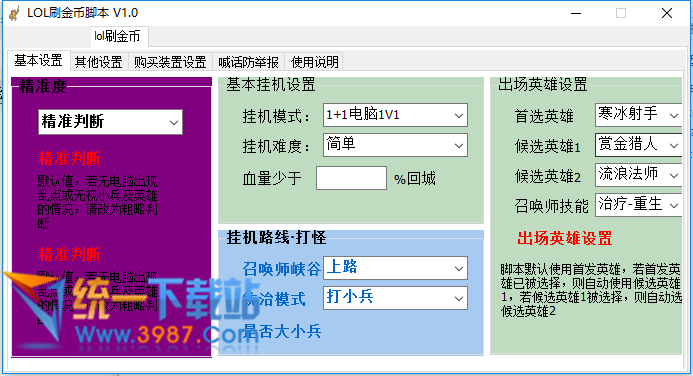Click the red 出场英雄设置 heading
The image size is (693, 376).
(x=564, y=239)
